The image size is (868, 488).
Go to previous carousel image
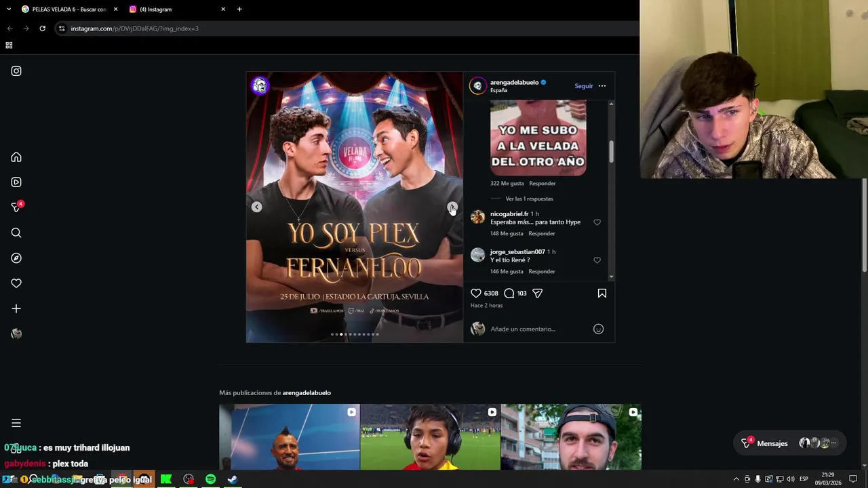(257, 207)
